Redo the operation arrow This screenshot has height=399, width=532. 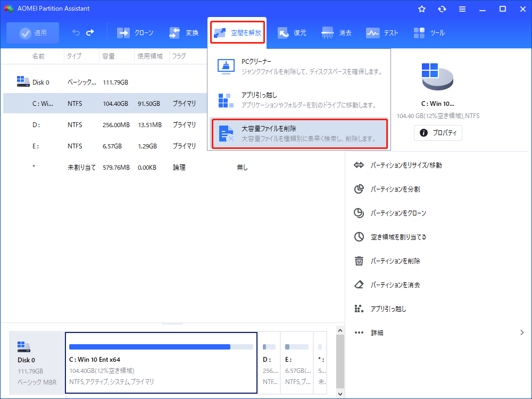coord(90,32)
